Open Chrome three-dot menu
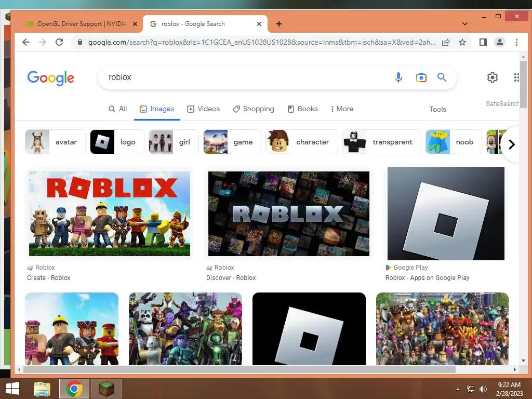 click(x=516, y=42)
